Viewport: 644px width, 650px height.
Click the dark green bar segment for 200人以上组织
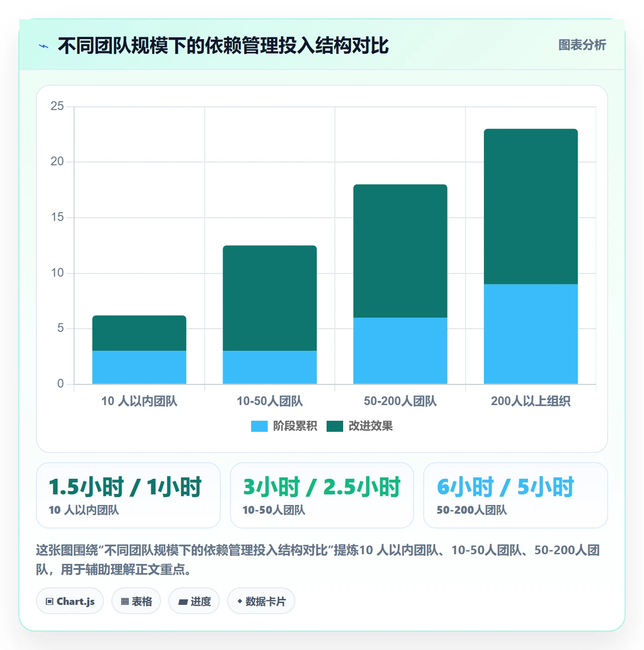click(531, 207)
